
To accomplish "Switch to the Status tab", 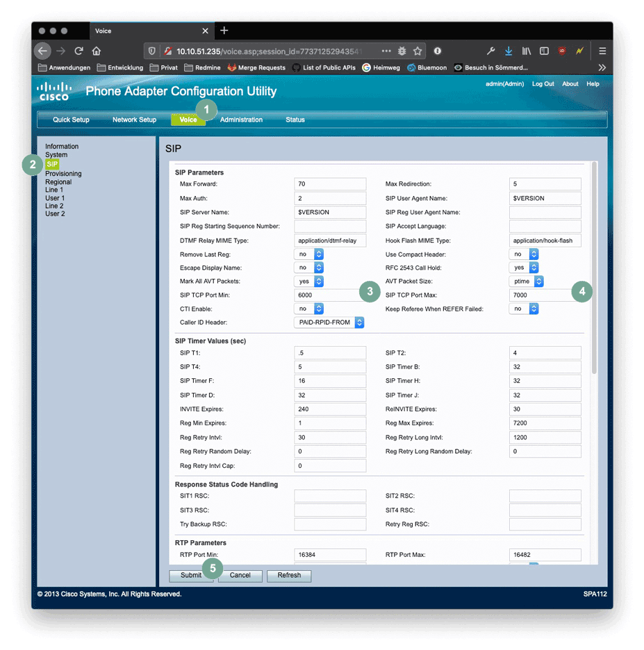I will [295, 120].
